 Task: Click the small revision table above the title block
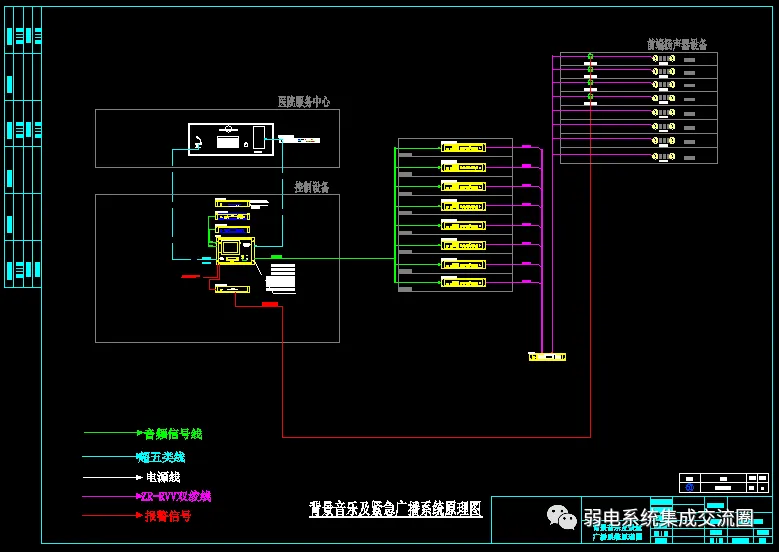[x=724, y=483]
